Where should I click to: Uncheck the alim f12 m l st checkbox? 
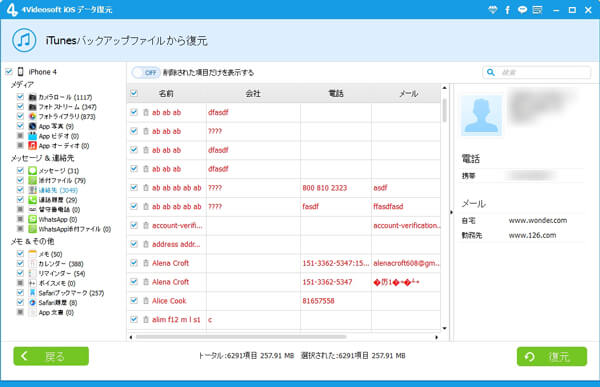tap(134, 319)
